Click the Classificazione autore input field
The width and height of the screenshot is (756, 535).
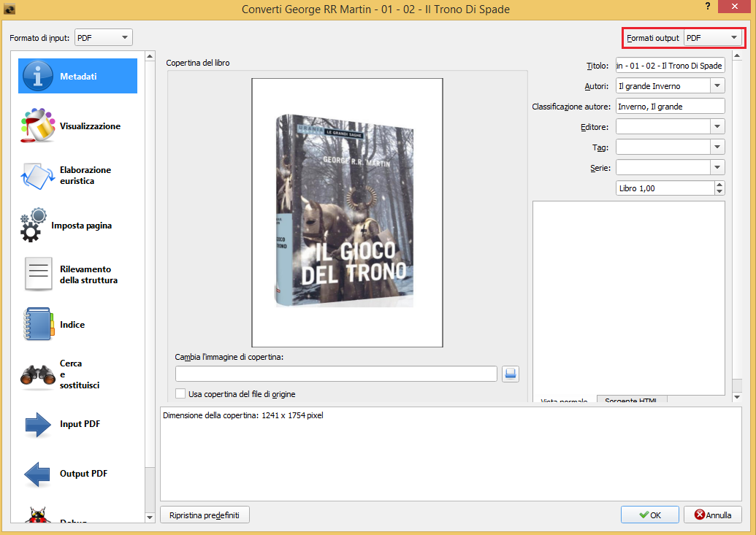671,107
